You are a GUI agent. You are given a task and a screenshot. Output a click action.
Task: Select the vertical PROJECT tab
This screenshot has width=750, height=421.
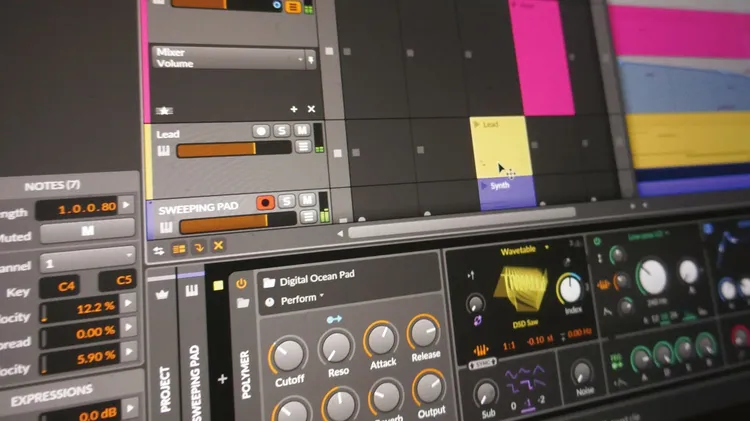[165, 389]
